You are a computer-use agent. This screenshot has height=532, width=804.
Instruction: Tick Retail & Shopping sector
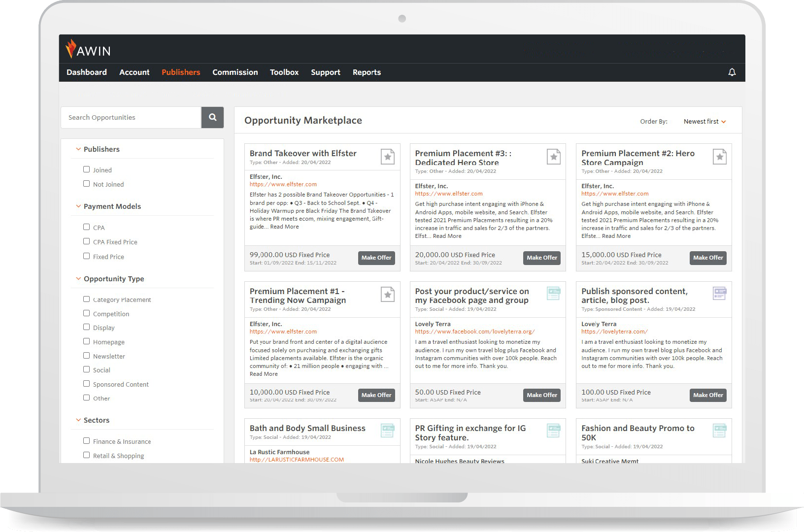coord(87,455)
